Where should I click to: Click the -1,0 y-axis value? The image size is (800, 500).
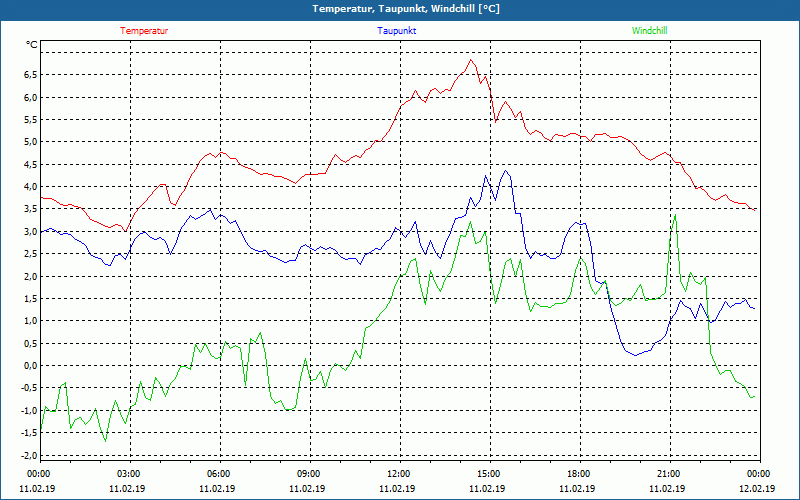(x=29, y=411)
